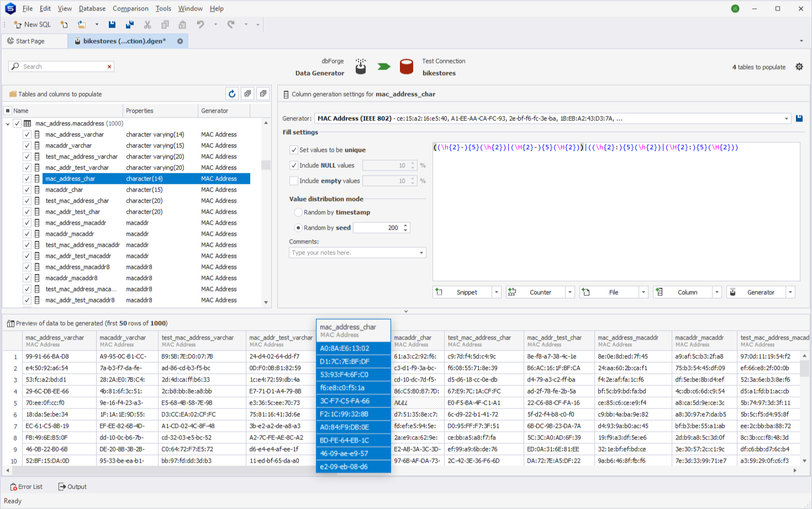Screen dimensions: 812x509
Task: Uncheck the mac_address_varchar column checkbox
Action: [x=27, y=134]
